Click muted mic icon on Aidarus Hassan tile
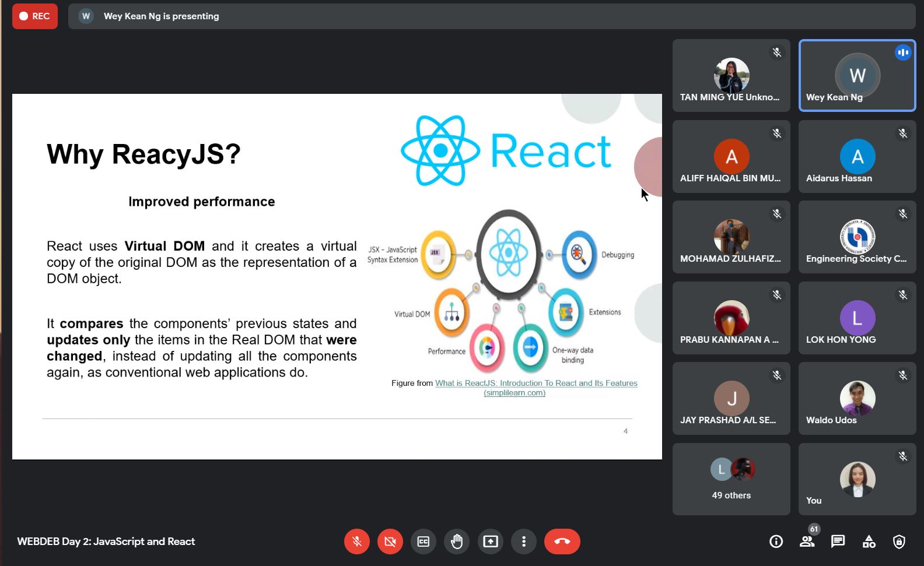 coord(903,133)
